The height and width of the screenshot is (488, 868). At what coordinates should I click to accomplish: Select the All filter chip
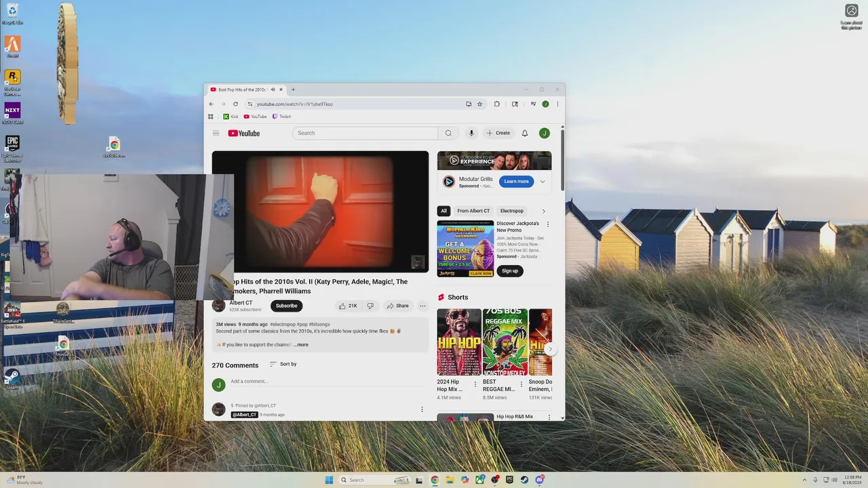pos(443,211)
